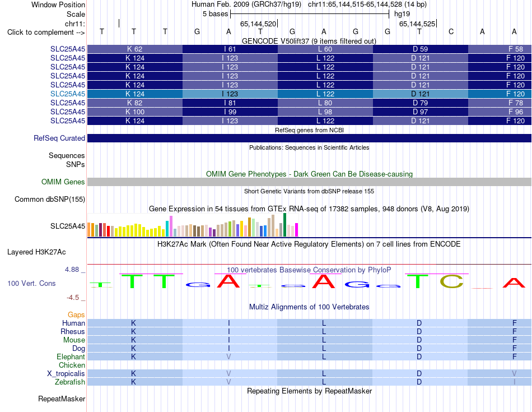Select the Window Position label
This screenshot has width=532, height=412.
(58, 4)
